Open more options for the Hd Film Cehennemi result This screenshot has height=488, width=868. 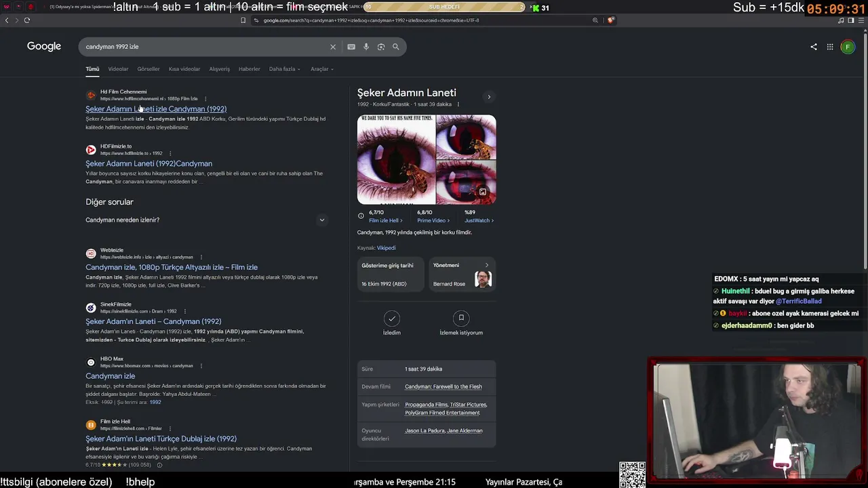coord(205,99)
